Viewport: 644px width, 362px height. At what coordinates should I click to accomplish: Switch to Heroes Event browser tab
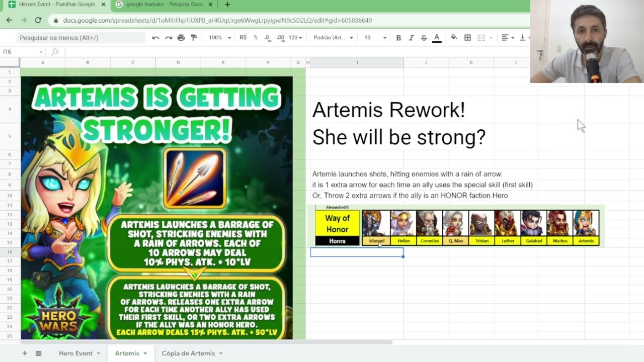pos(57,5)
